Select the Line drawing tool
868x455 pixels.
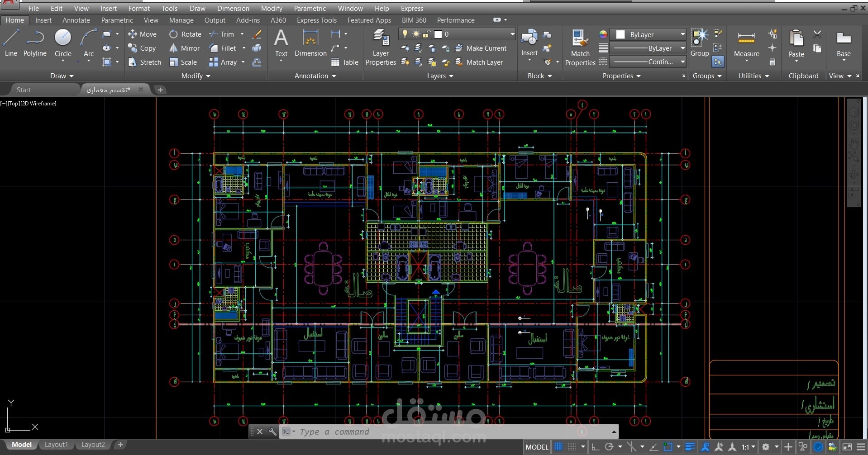coord(11,43)
